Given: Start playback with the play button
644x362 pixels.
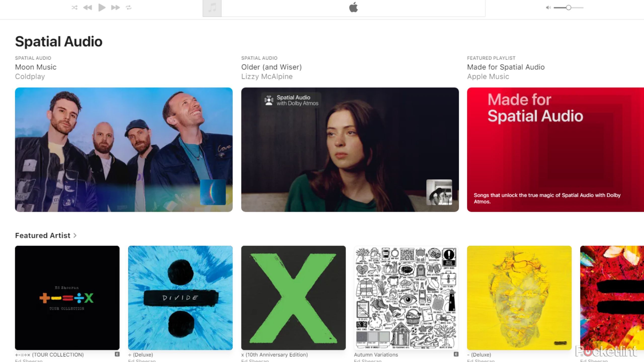Looking at the screenshot, I should 102,8.
